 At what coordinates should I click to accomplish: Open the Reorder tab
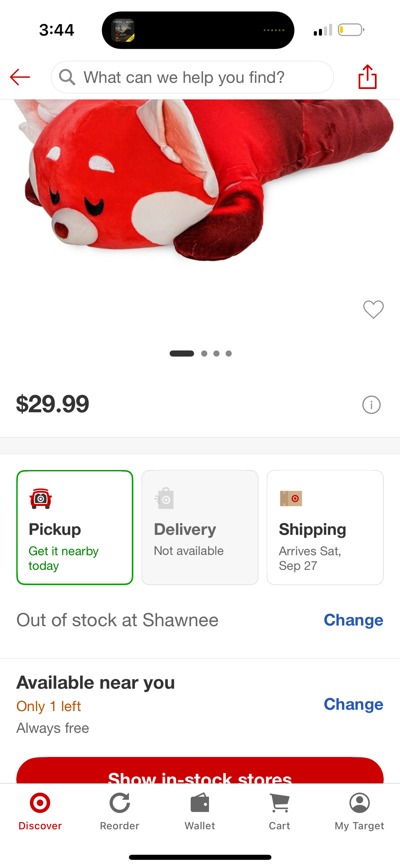[120, 811]
